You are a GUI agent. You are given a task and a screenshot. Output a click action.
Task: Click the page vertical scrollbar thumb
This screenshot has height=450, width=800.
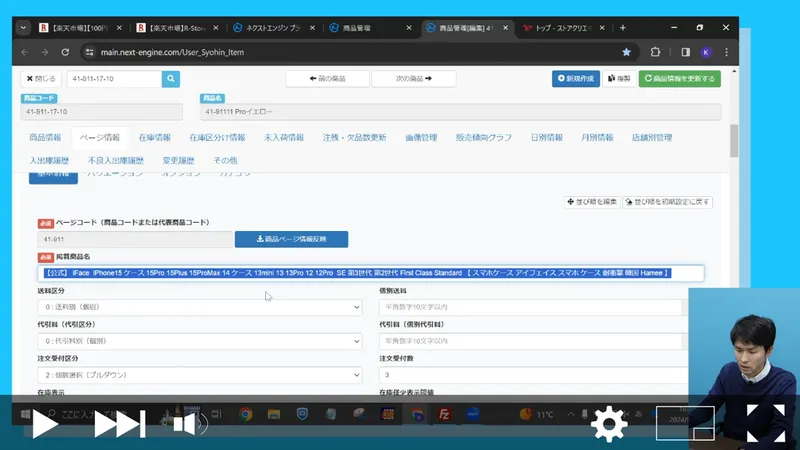coord(734,141)
